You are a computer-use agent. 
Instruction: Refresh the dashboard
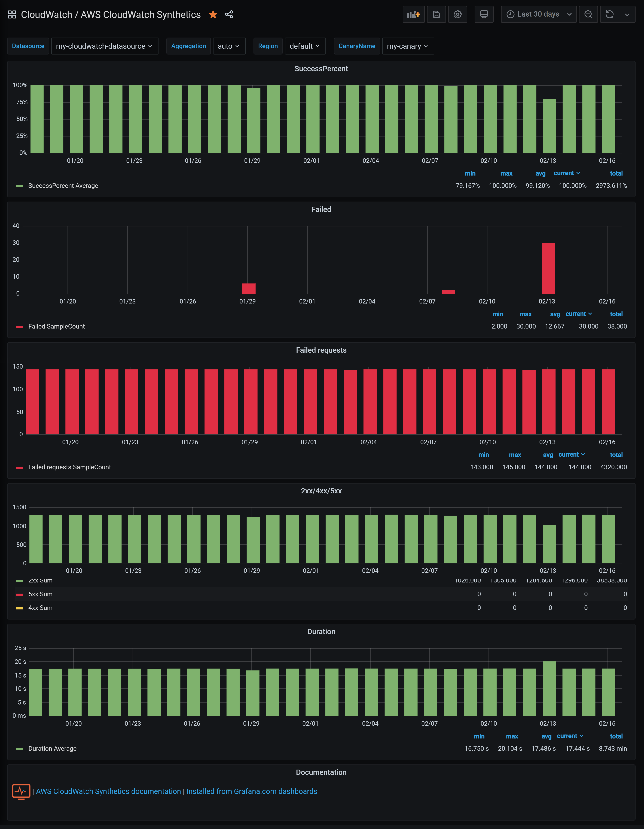[x=609, y=14]
